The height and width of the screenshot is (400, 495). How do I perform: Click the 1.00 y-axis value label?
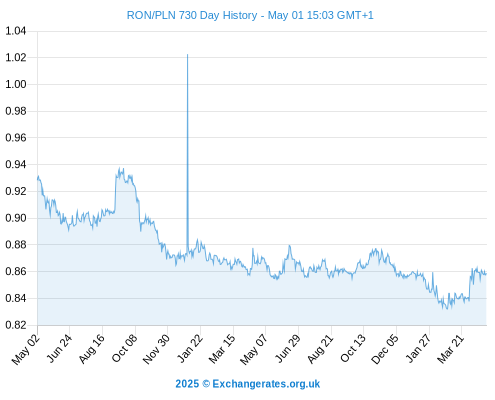click(x=16, y=84)
